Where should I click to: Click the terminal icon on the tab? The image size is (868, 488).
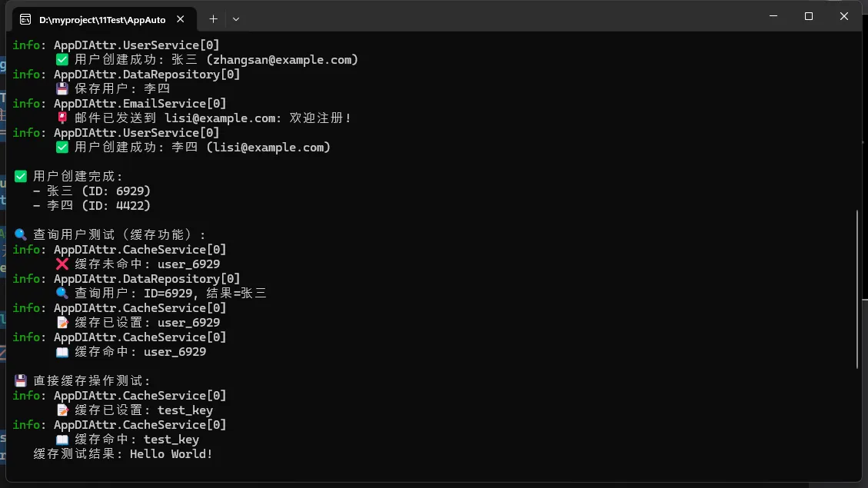click(x=25, y=19)
